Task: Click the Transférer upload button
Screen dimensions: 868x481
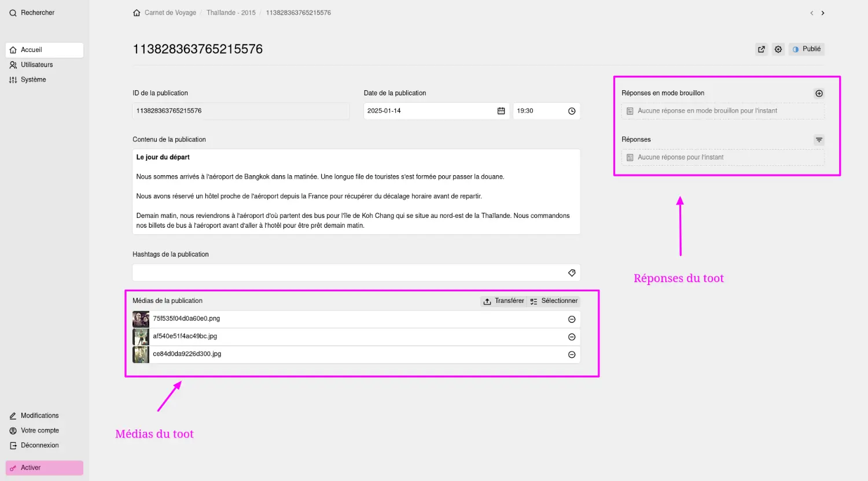Action: coord(503,301)
